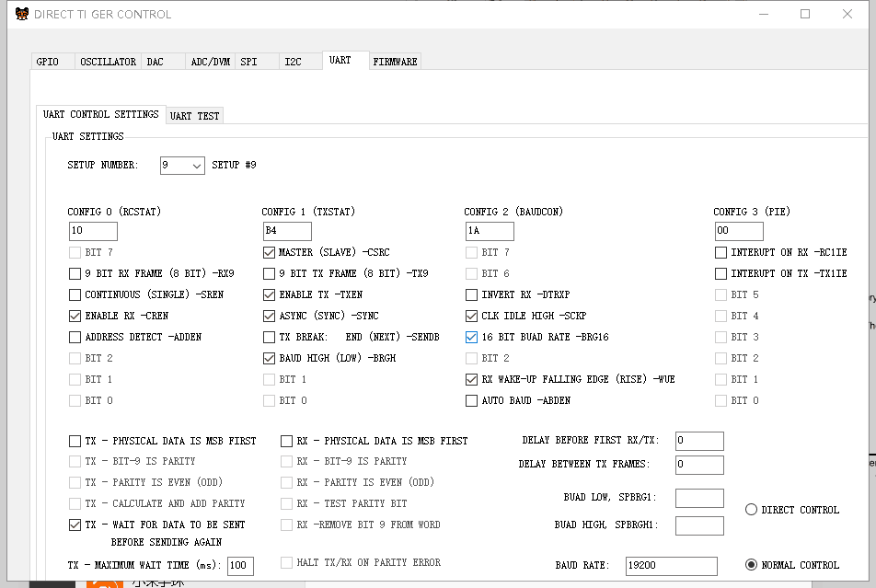
Task: Minimize the Direct Tiger Control window
Action: [x=764, y=14]
